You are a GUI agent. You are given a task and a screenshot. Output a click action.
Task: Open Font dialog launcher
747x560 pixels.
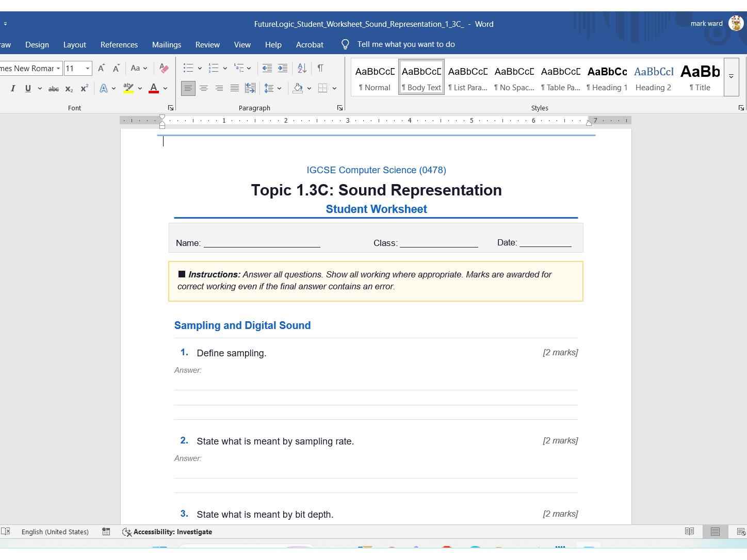(170, 108)
